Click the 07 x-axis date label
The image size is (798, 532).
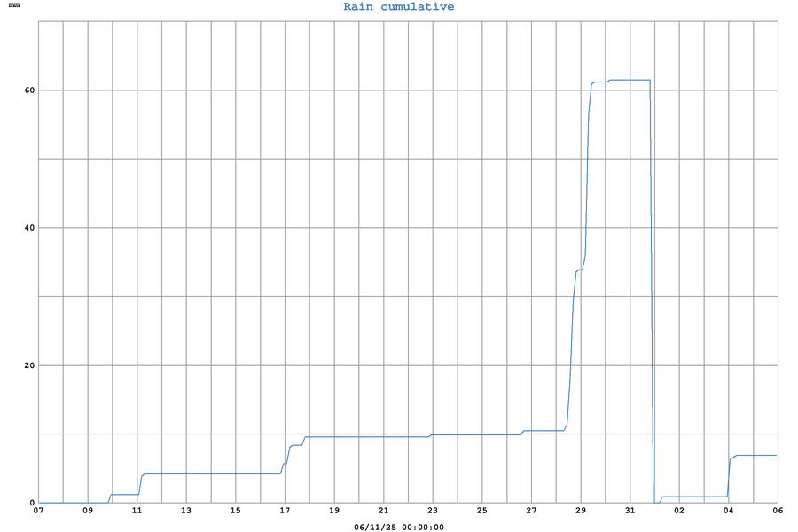38,512
